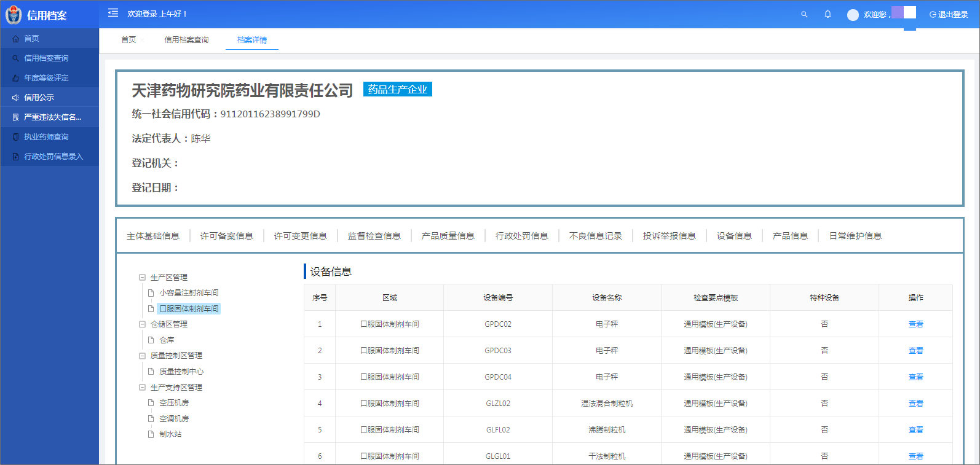Viewport: 980px width, 465px height.
Task: Go to 首页 in the sidebar
Action: point(31,38)
